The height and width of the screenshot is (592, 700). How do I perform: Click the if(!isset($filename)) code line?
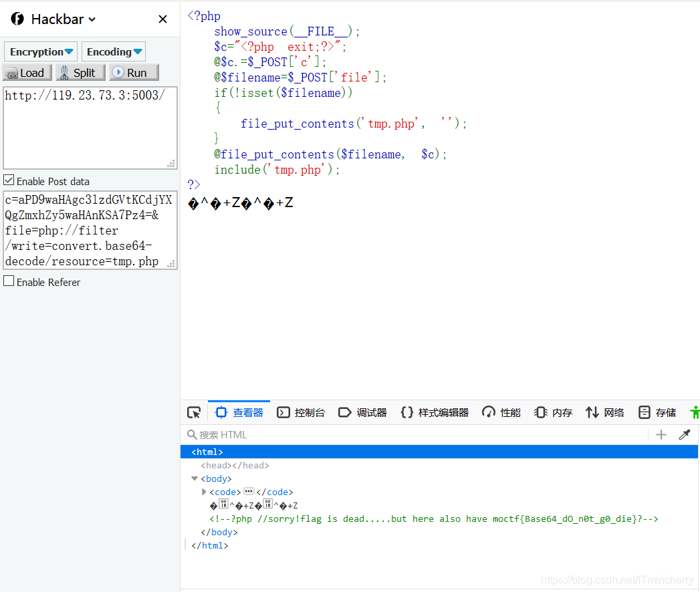coord(283,92)
